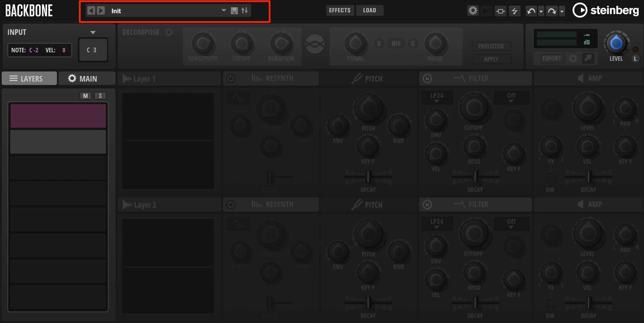Viewport: 644px width, 323px height.
Task: Toggle the S solo button for layers
Action: point(100,96)
